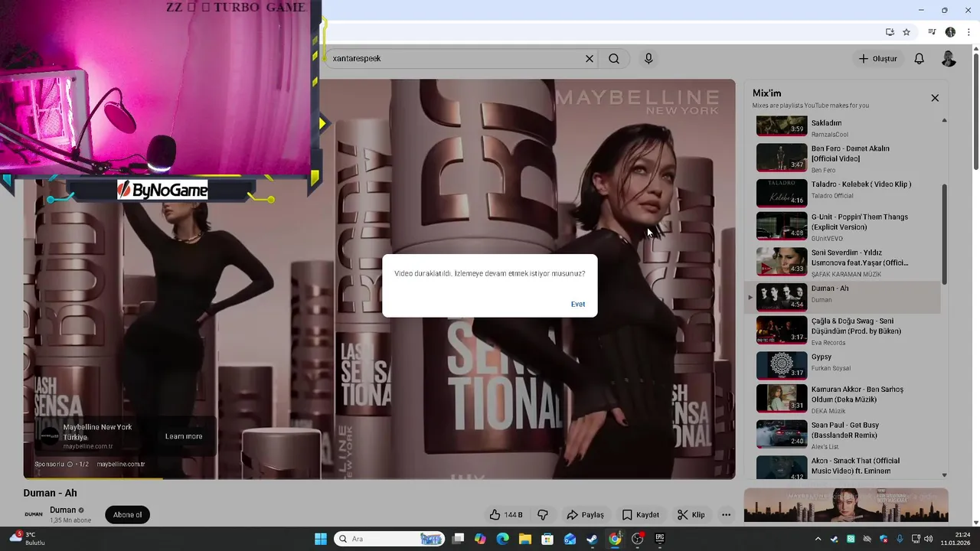Click the taskbar Ara search box
The width and height of the screenshot is (980, 551).
pos(390,539)
